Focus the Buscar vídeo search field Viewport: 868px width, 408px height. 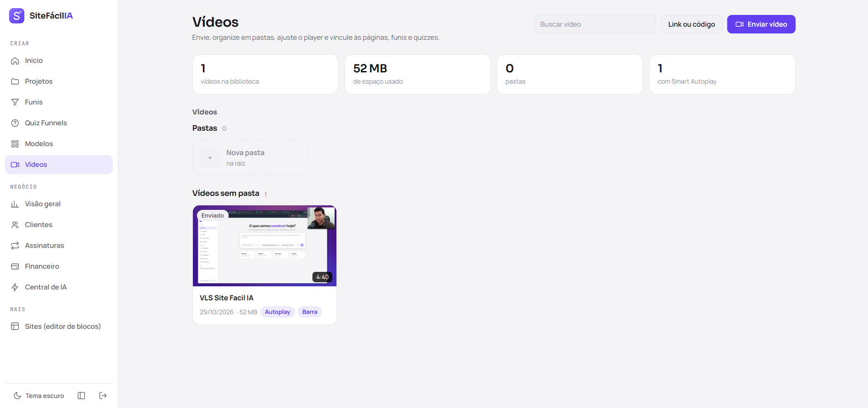coord(595,24)
